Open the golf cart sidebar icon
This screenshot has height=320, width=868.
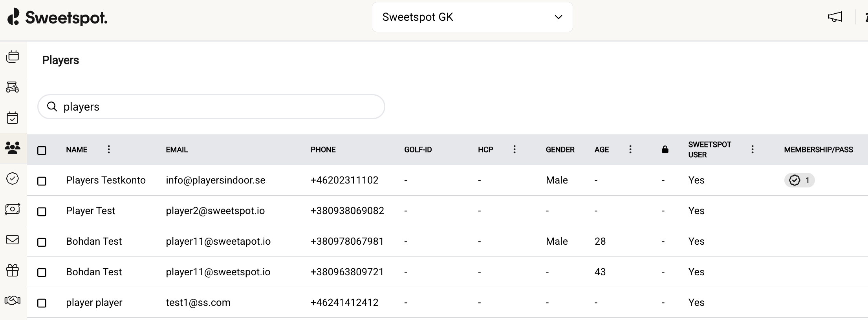13,87
